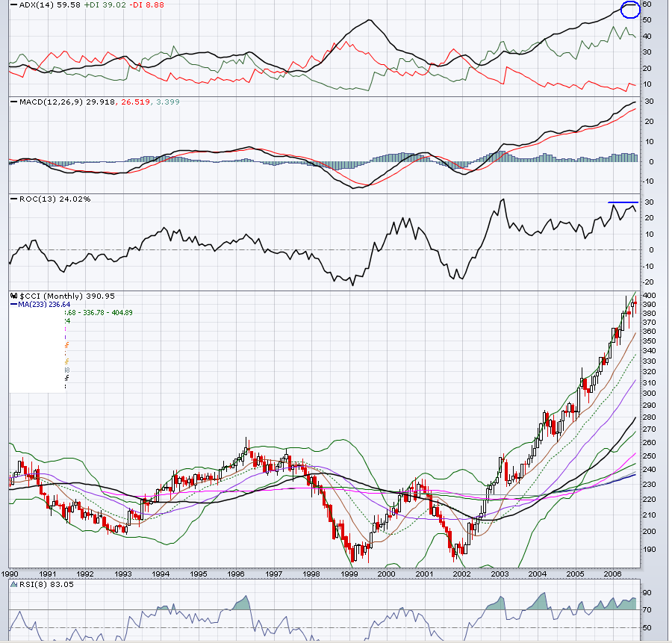
Task: Click the 1995 year label on time axis
Action: [199, 574]
